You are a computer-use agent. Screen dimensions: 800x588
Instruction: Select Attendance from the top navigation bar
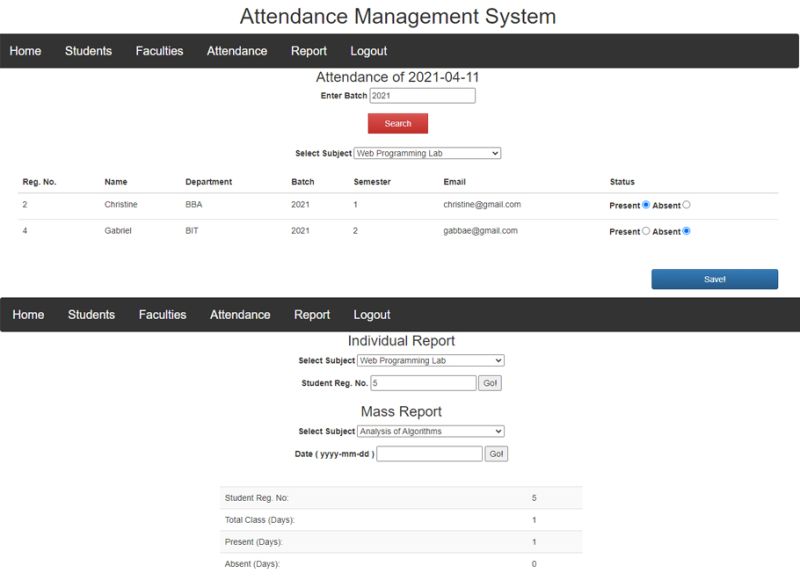pos(237,50)
